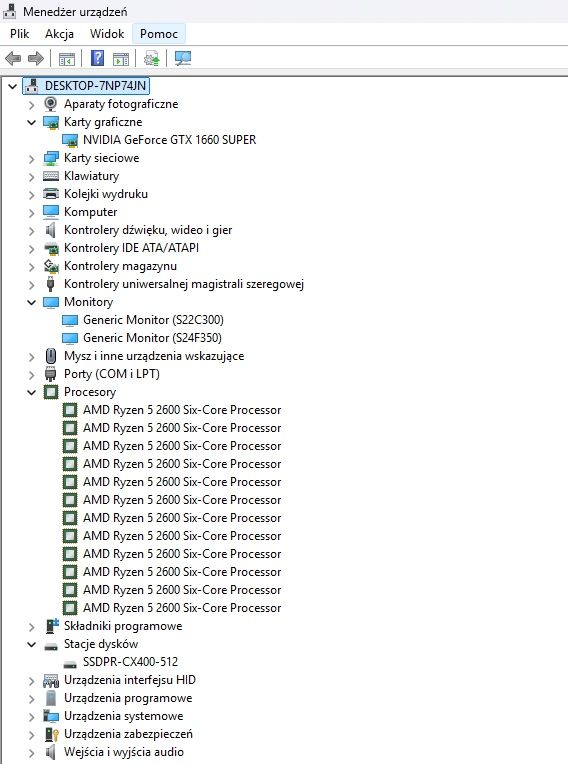
Task: Click the Forward arrow toolbar icon
Action: (36, 59)
